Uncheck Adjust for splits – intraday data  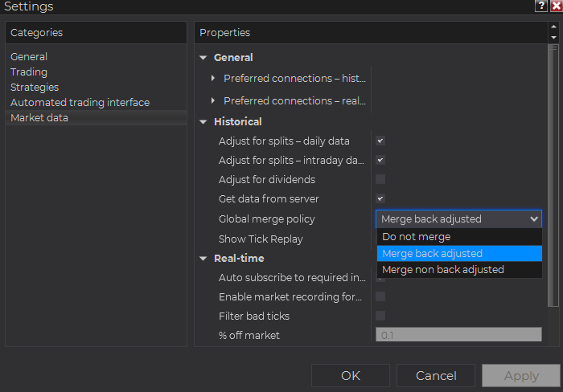click(380, 160)
